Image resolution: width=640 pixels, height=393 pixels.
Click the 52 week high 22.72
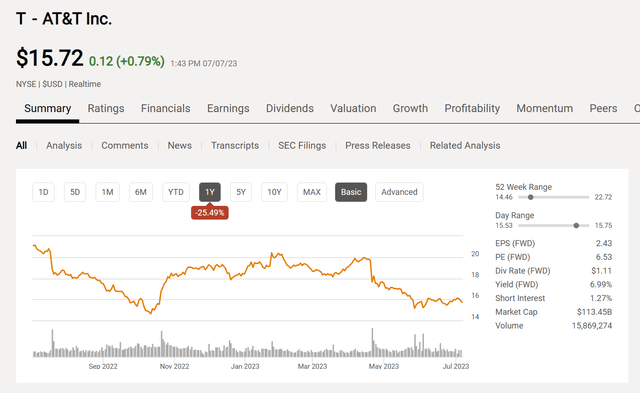coord(603,198)
